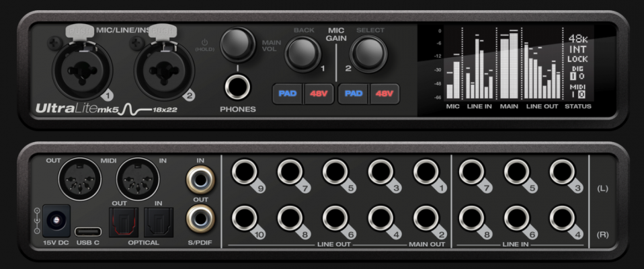Viewport: 644px width, 269px height.
Task: Click line out jack 3
Action: pyautogui.click(x=380, y=171)
